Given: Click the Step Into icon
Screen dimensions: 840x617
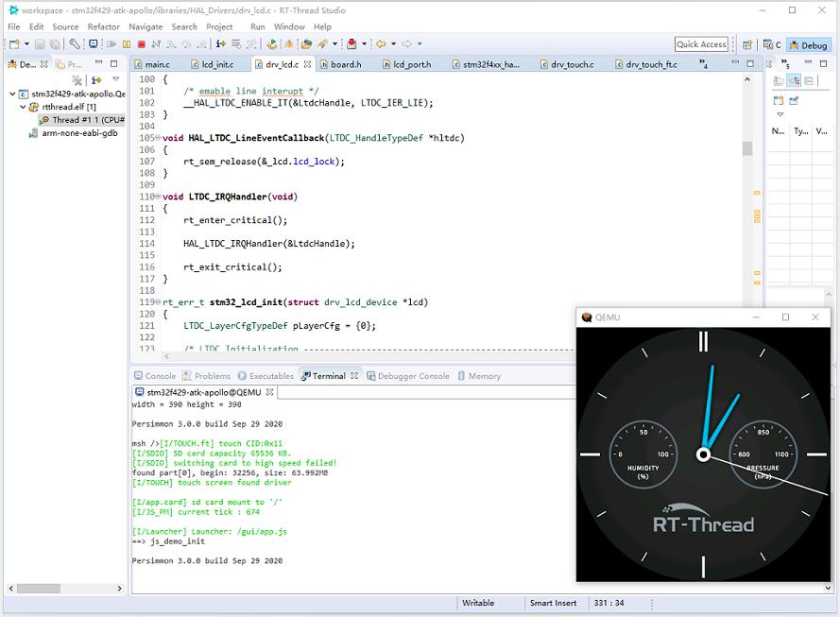Looking at the screenshot, I should [x=171, y=43].
